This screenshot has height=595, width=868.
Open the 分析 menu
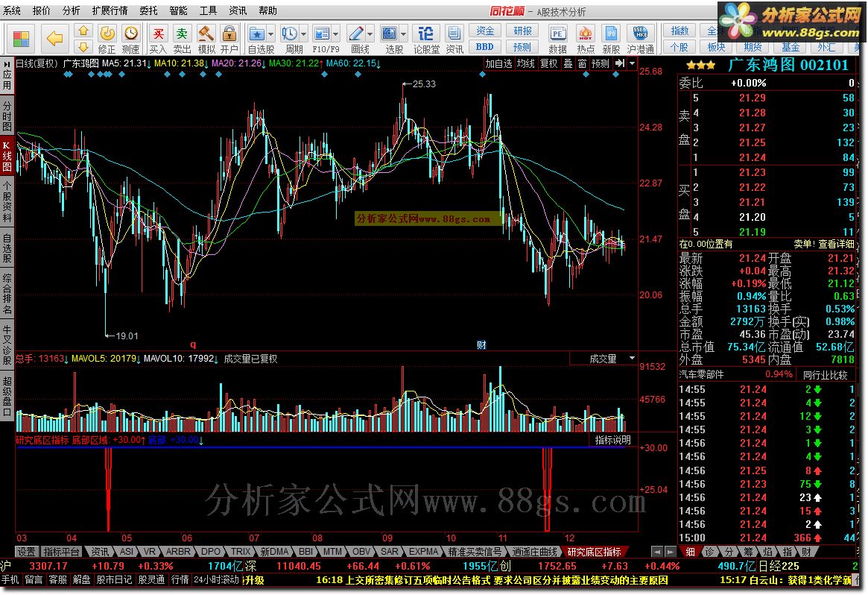[x=71, y=10]
